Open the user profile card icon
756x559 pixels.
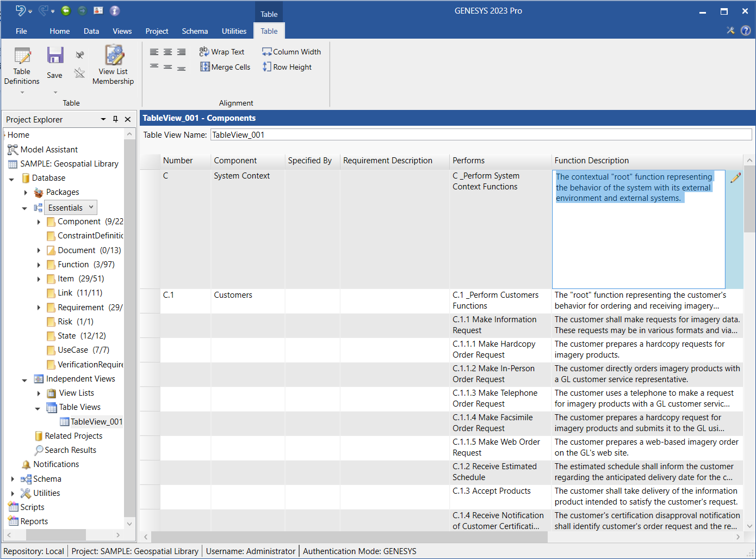tap(98, 10)
